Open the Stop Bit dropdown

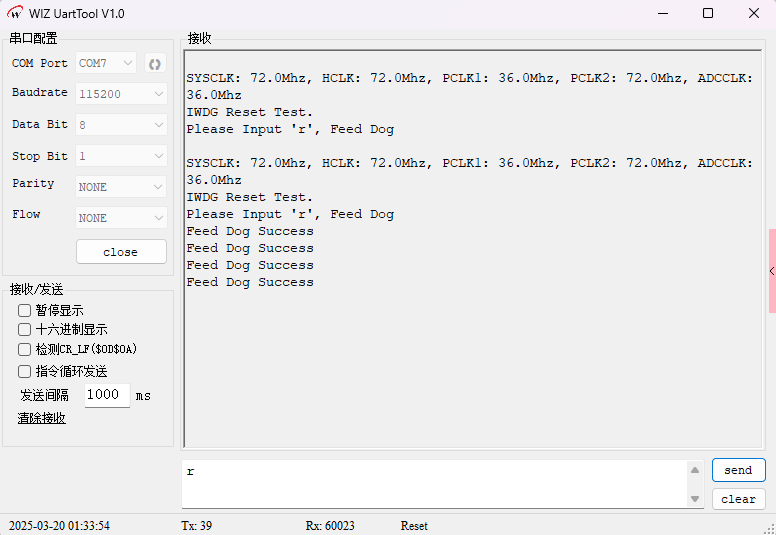point(121,156)
